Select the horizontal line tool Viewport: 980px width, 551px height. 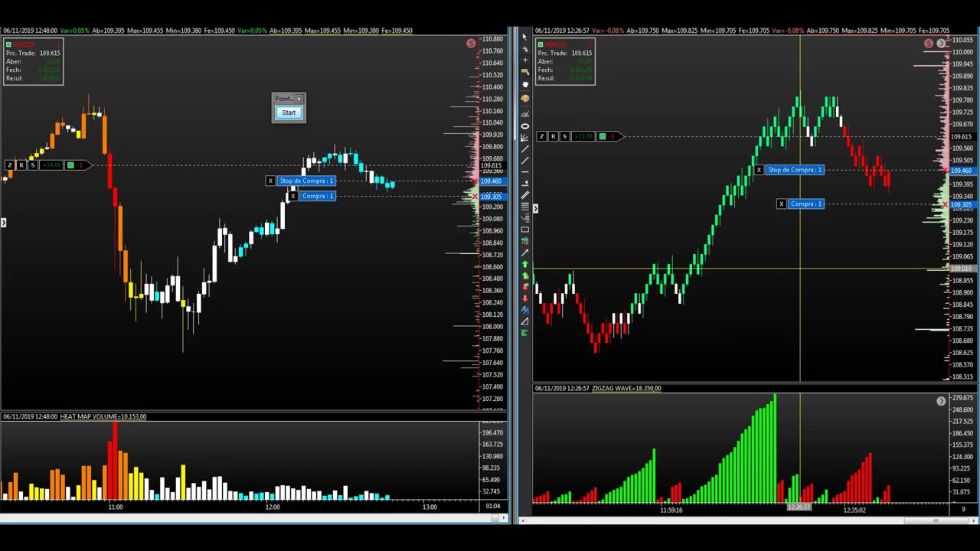coord(524,173)
